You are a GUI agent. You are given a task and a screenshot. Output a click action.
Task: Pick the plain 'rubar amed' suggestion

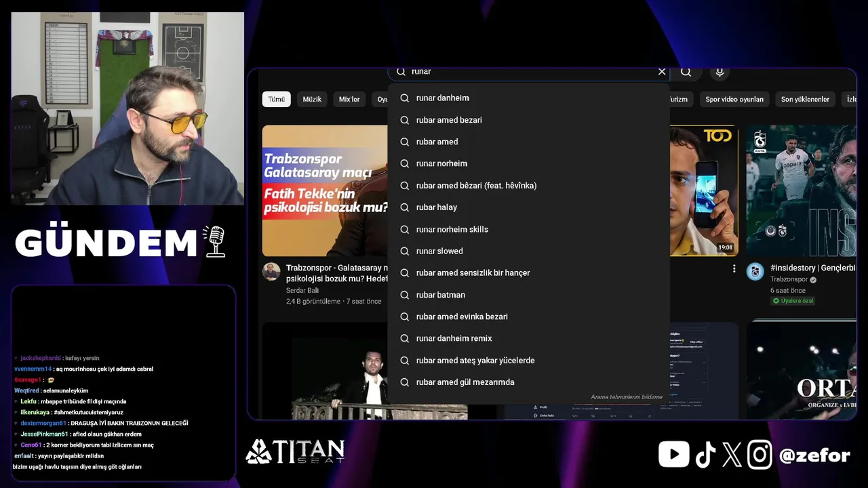tap(529, 142)
